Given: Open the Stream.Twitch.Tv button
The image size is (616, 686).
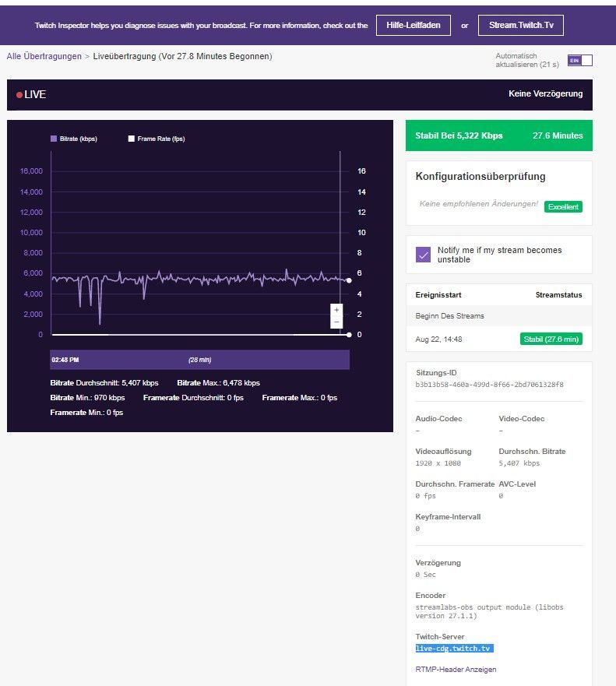Looking at the screenshot, I should [521, 26].
